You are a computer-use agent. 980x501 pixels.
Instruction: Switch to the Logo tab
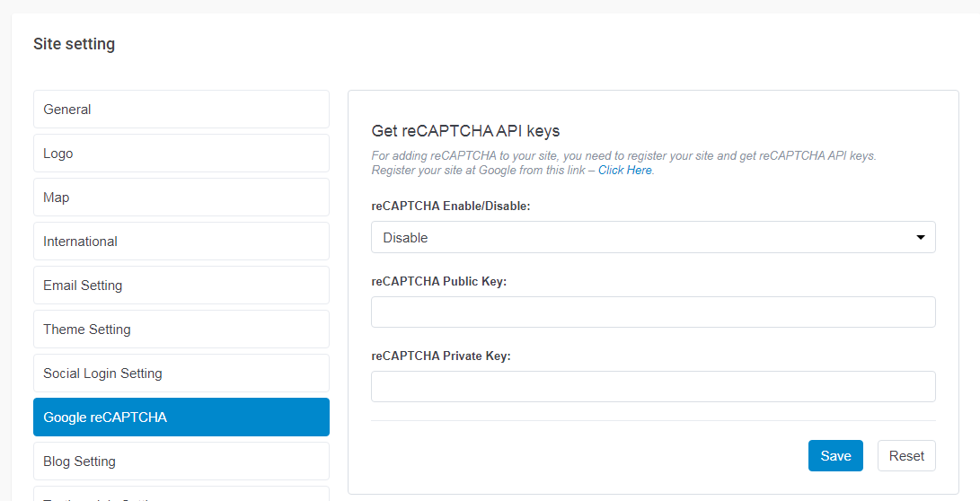(x=181, y=154)
